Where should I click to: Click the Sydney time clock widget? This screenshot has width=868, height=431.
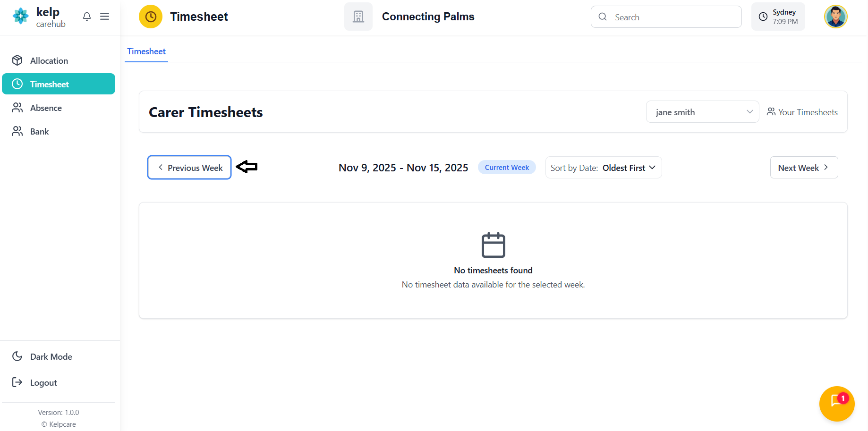point(778,17)
